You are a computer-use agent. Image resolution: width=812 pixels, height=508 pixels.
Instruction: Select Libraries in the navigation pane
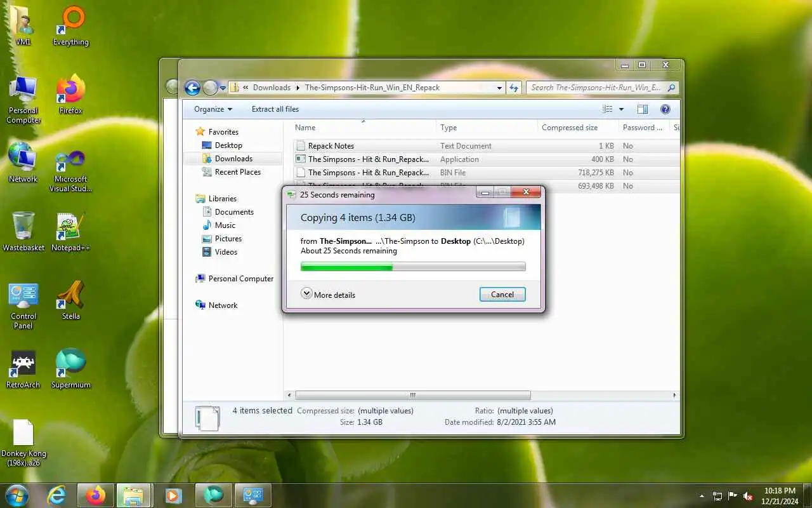click(222, 199)
